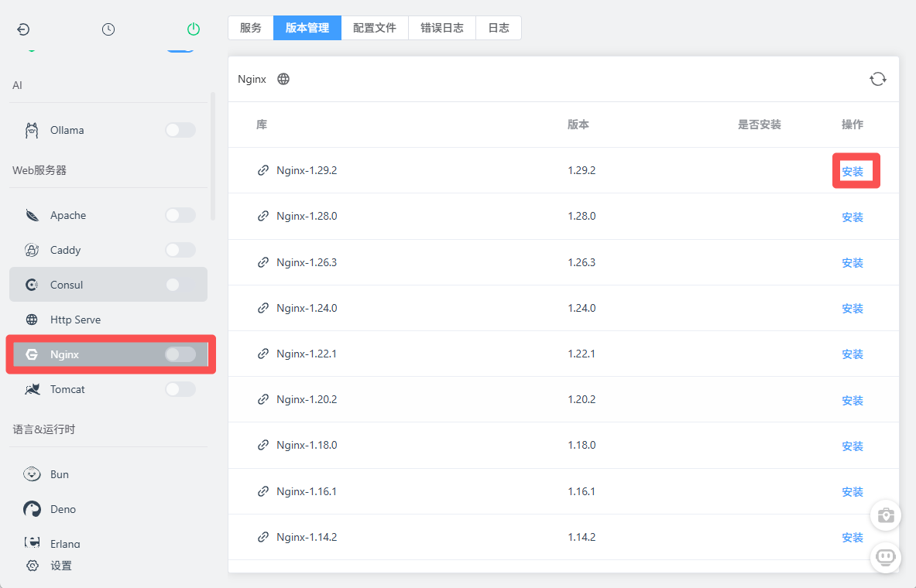This screenshot has width=916, height=588.
Task: Click the 操作 column header
Action: click(x=853, y=125)
